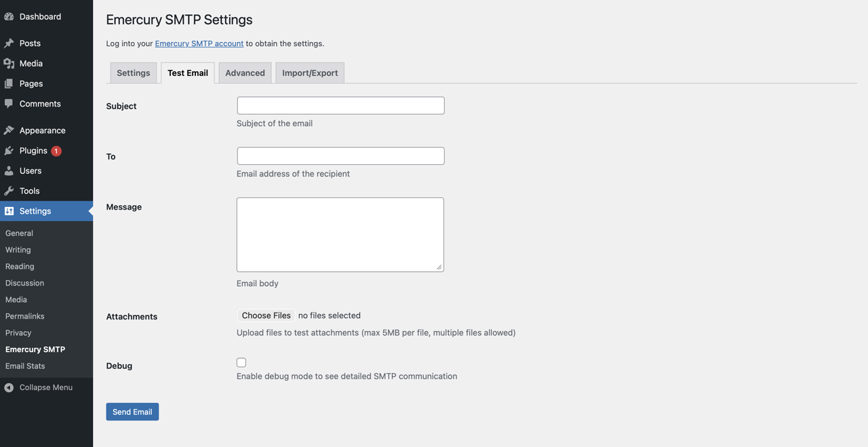Open the Settings gear icon
Image resolution: width=868 pixels, height=447 pixels.
point(9,211)
